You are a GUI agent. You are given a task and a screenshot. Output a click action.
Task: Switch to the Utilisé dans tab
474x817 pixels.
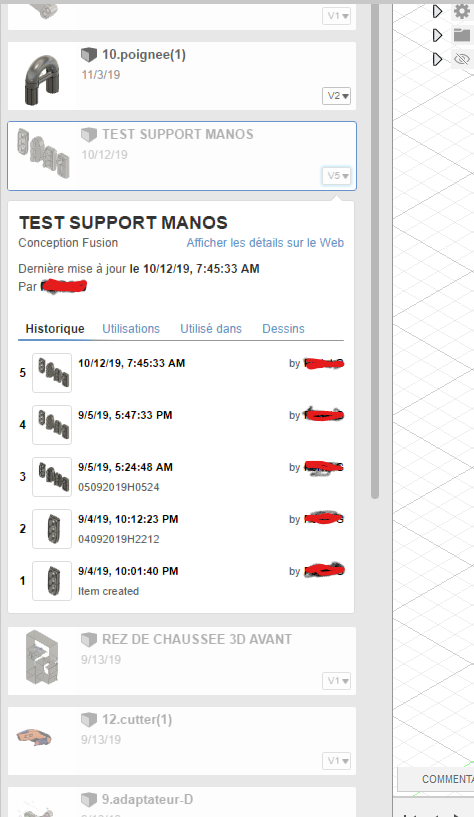coord(211,329)
